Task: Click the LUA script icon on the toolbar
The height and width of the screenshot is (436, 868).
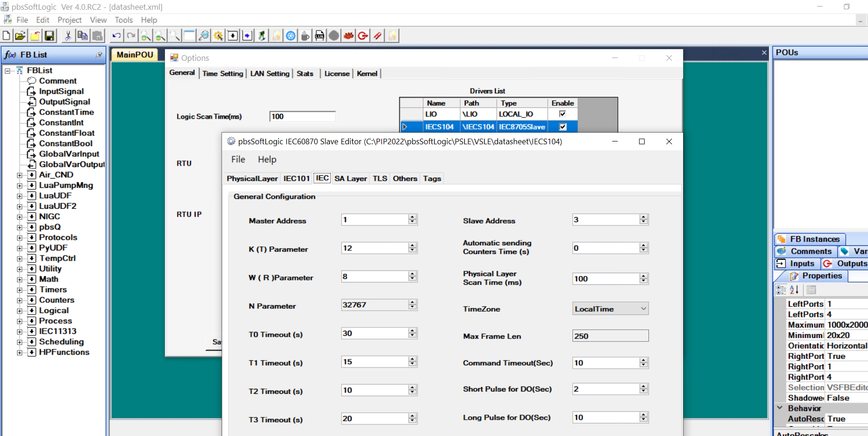Action: coord(320,35)
